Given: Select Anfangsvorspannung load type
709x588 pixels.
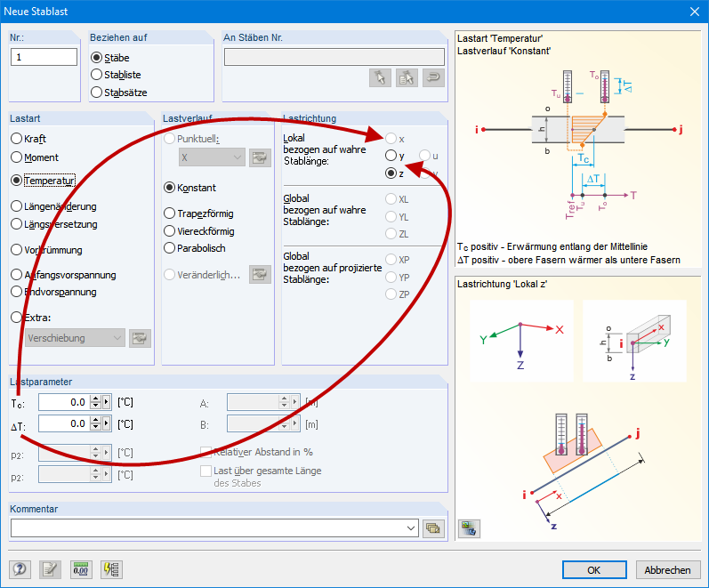Looking at the screenshot, I should [x=16, y=275].
